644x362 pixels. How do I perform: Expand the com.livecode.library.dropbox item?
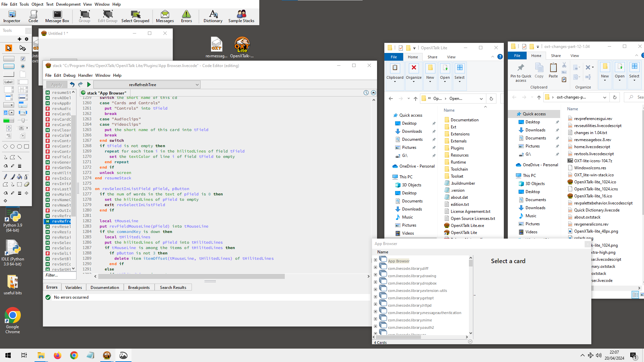coord(375,283)
